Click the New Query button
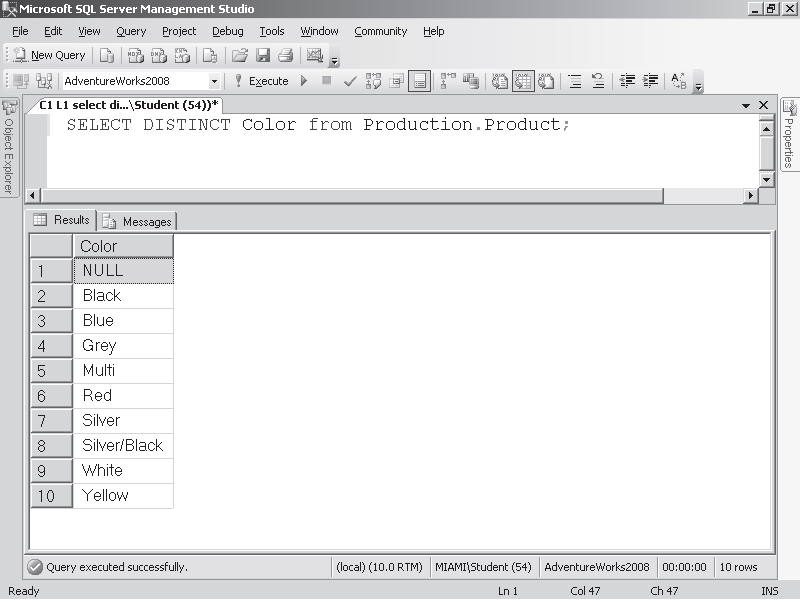This screenshot has height=600, width=800. pos(49,55)
